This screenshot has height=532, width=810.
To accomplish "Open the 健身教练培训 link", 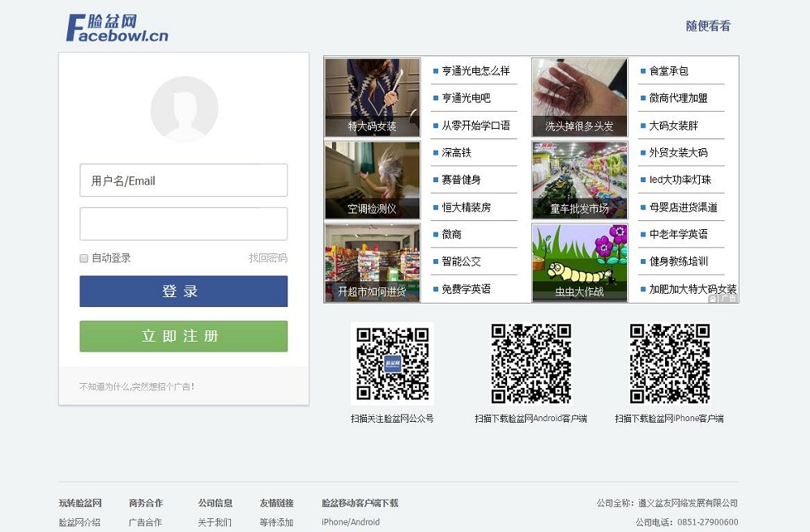I will (x=678, y=262).
